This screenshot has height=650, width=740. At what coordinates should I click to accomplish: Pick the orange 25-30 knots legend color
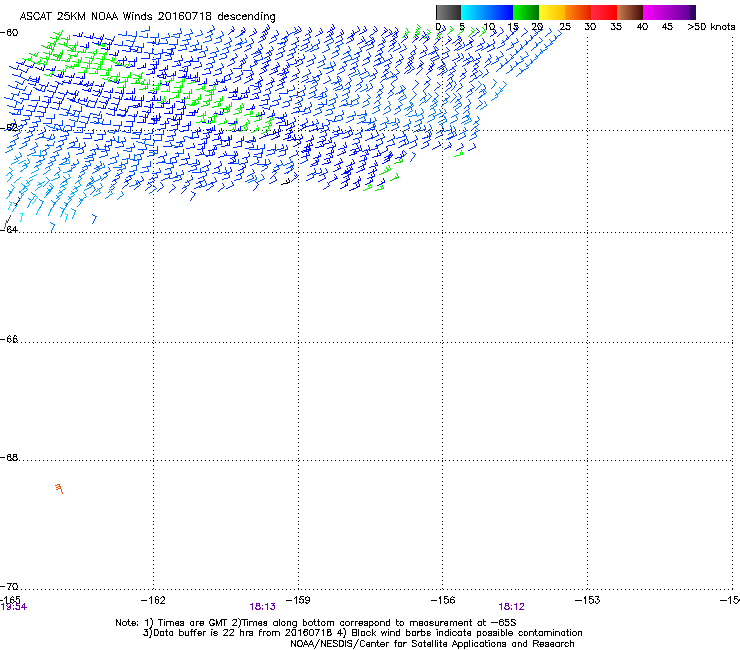[x=578, y=12]
